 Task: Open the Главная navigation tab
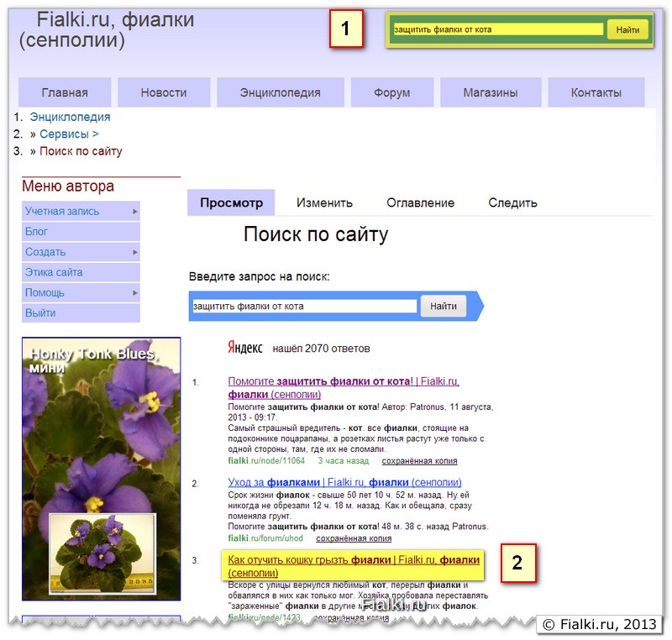point(65,92)
